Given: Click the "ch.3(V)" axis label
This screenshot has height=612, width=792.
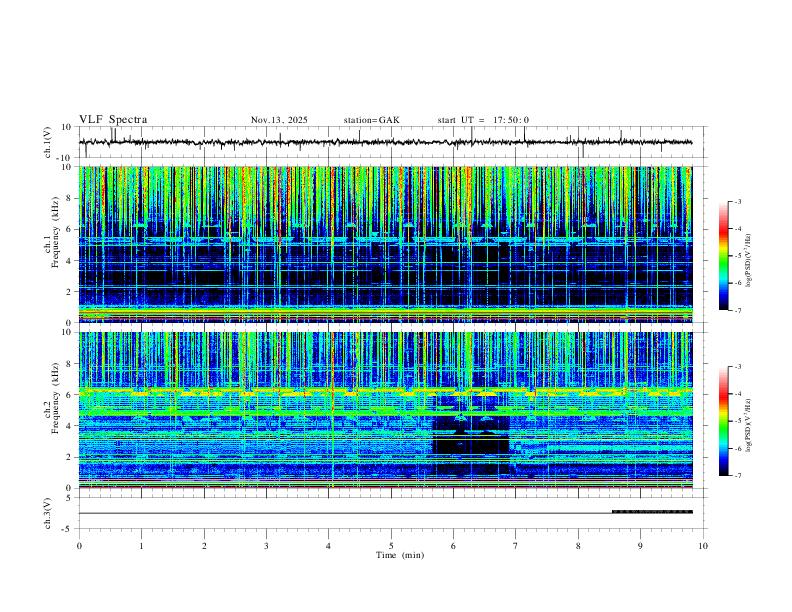Looking at the screenshot, I should [47, 513].
